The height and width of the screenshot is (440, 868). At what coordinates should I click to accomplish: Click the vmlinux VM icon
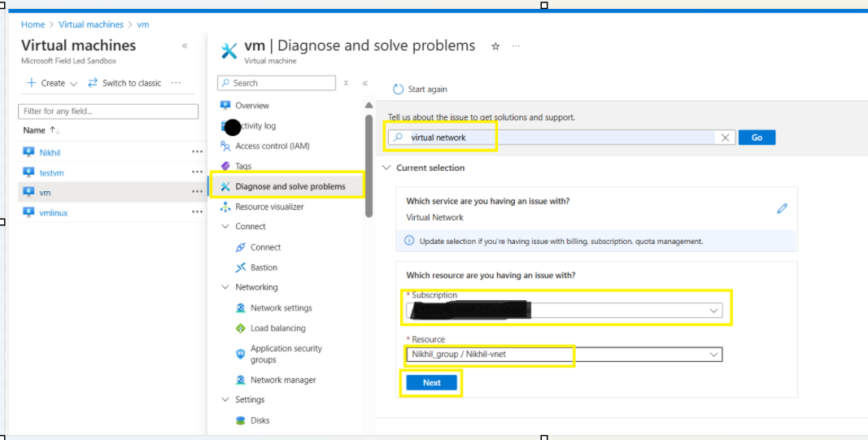click(x=28, y=212)
